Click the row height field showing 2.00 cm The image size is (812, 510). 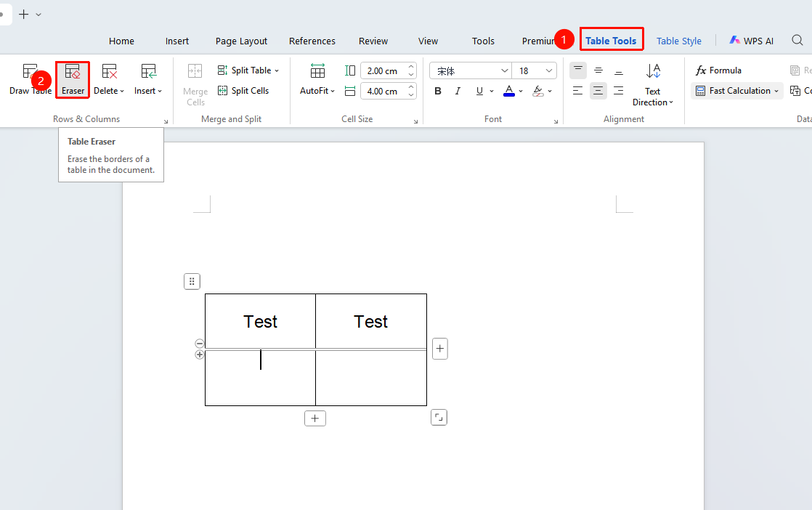[x=389, y=71]
